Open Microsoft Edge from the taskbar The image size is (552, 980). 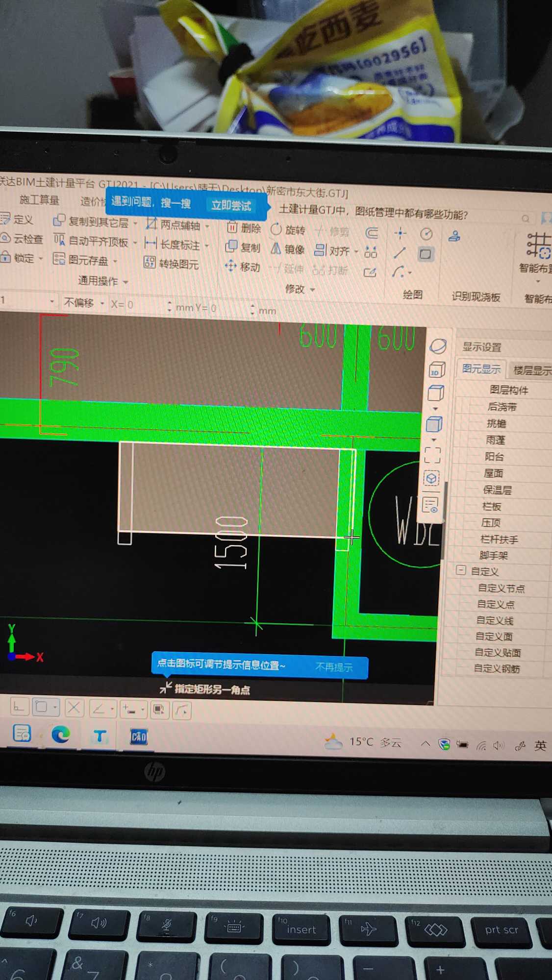click(x=60, y=734)
